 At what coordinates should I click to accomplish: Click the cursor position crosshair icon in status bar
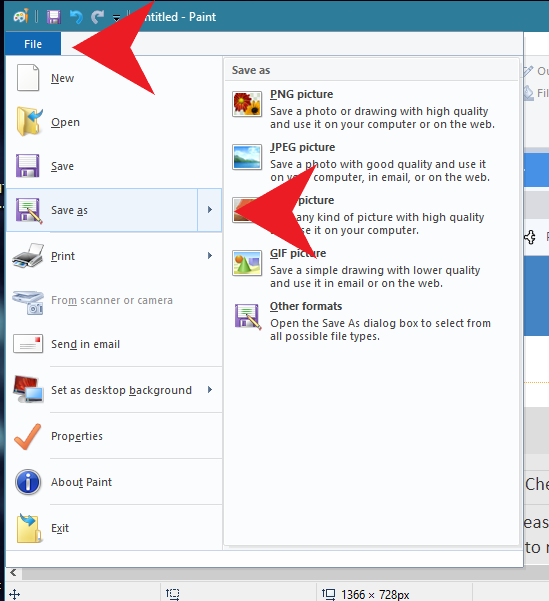tap(14, 594)
